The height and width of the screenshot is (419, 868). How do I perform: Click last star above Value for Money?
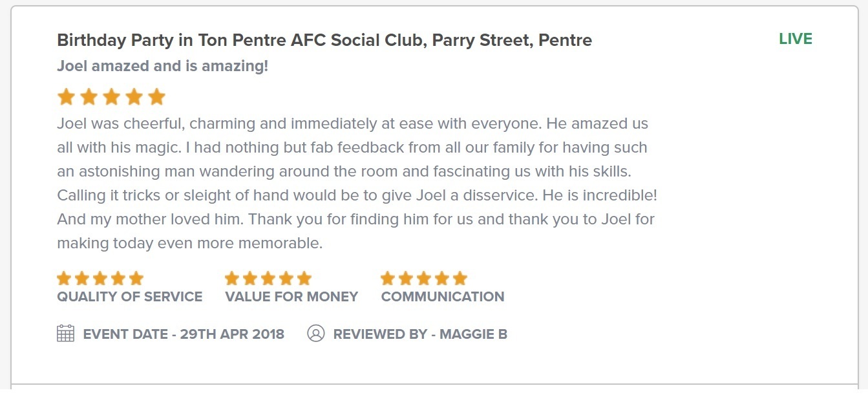pos(304,279)
